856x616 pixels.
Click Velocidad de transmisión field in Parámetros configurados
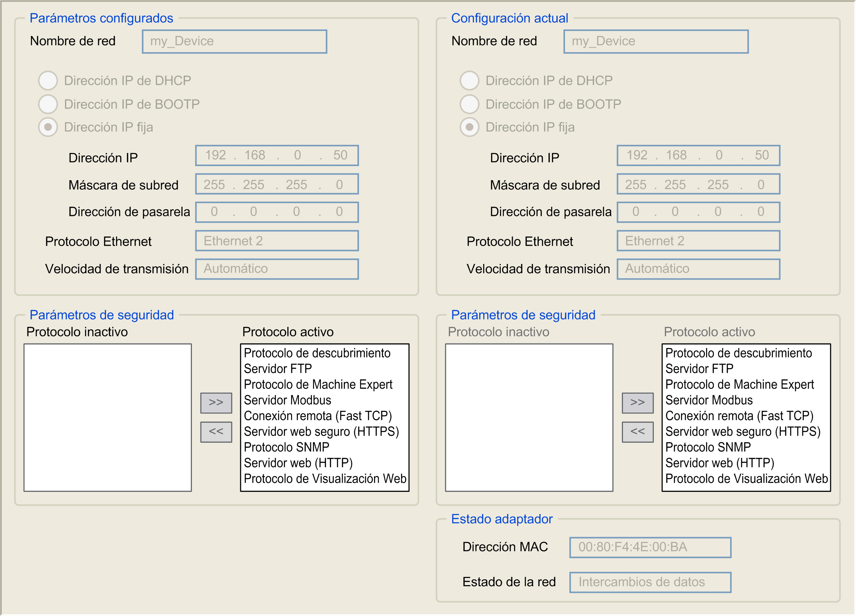tap(277, 269)
